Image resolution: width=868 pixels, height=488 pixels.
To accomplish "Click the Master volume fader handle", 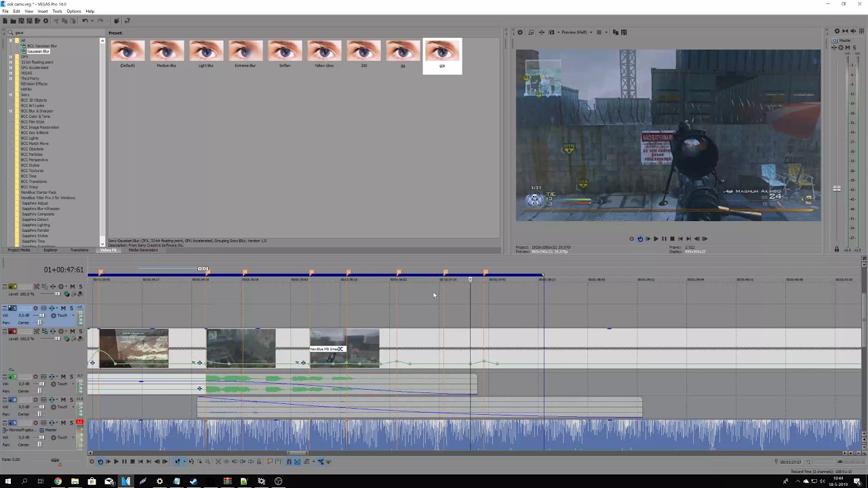I will 837,188.
